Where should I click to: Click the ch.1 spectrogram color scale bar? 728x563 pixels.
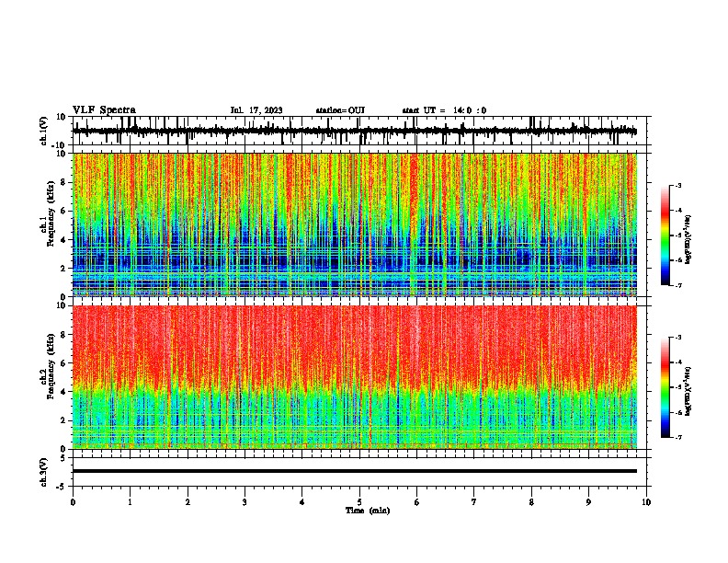coord(665,236)
